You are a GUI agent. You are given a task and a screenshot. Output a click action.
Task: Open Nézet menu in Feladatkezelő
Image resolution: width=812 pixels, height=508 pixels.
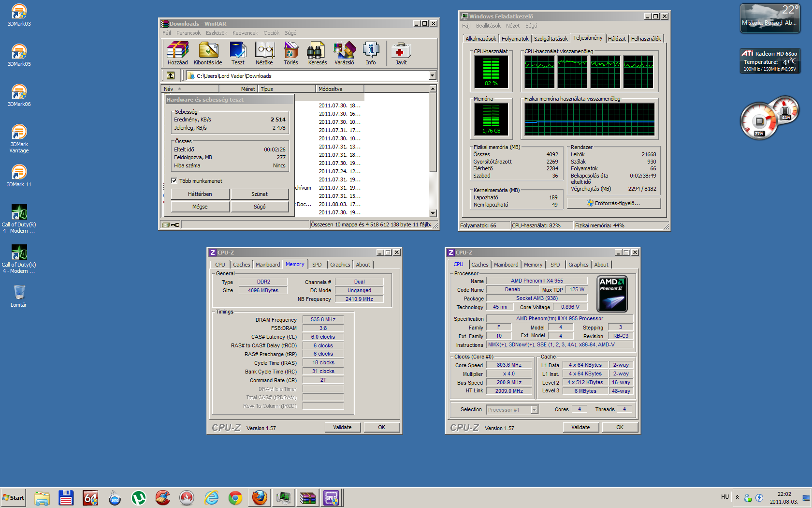click(x=513, y=26)
